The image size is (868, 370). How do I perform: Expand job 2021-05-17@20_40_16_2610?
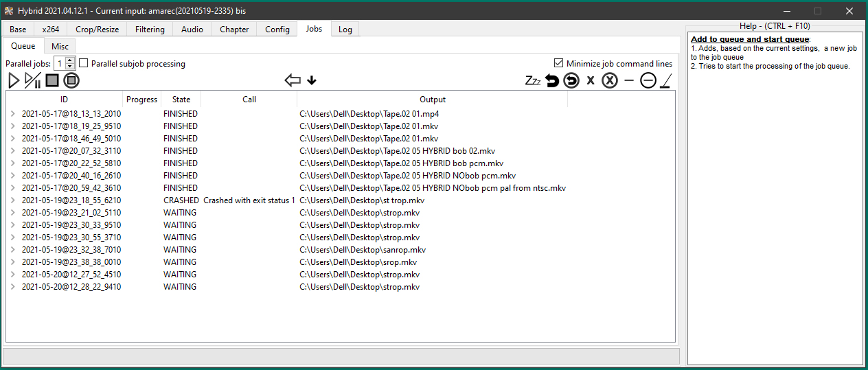12,176
